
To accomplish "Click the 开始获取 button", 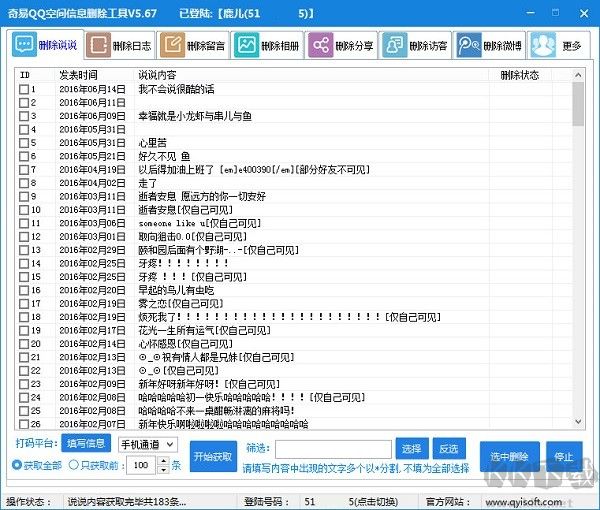I will (213, 456).
